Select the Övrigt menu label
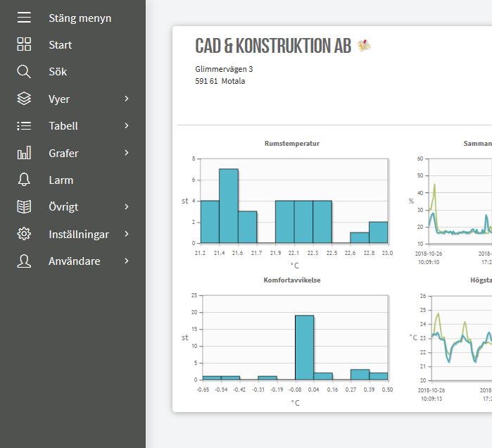 coord(63,207)
